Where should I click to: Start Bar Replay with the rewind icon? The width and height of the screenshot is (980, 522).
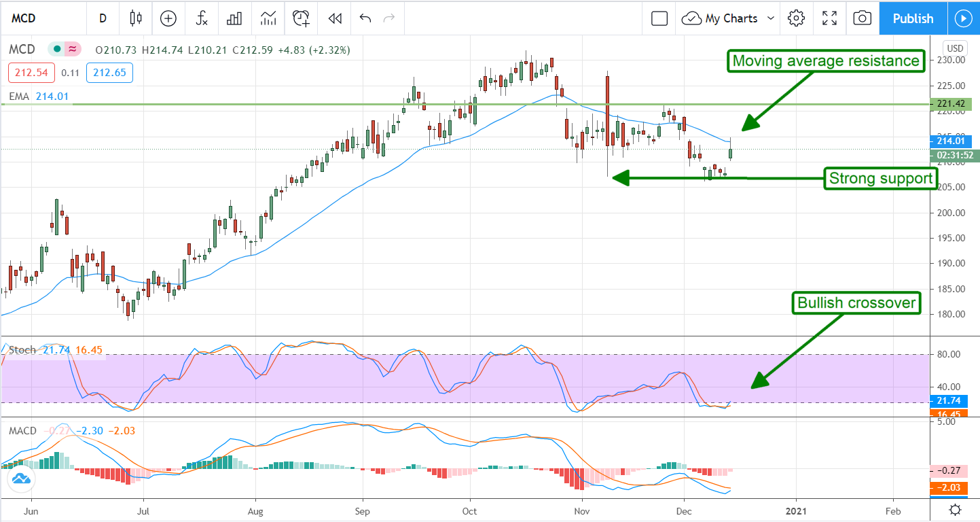click(334, 18)
